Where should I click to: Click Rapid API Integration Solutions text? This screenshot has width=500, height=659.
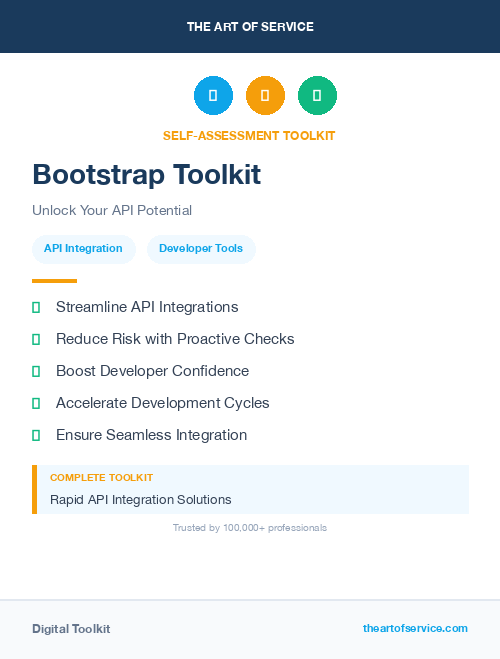141,500
